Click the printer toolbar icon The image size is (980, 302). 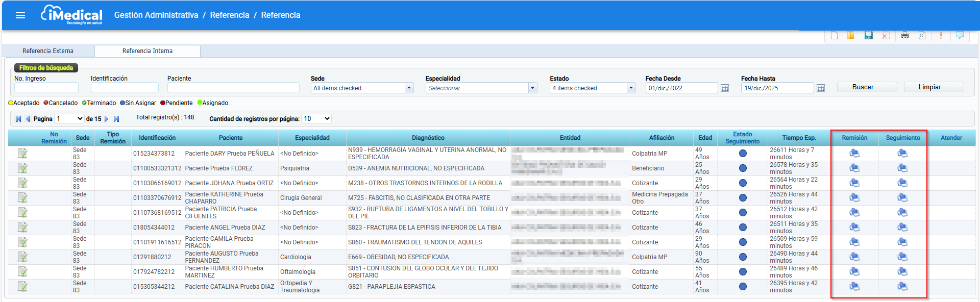[x=904, y=35]
